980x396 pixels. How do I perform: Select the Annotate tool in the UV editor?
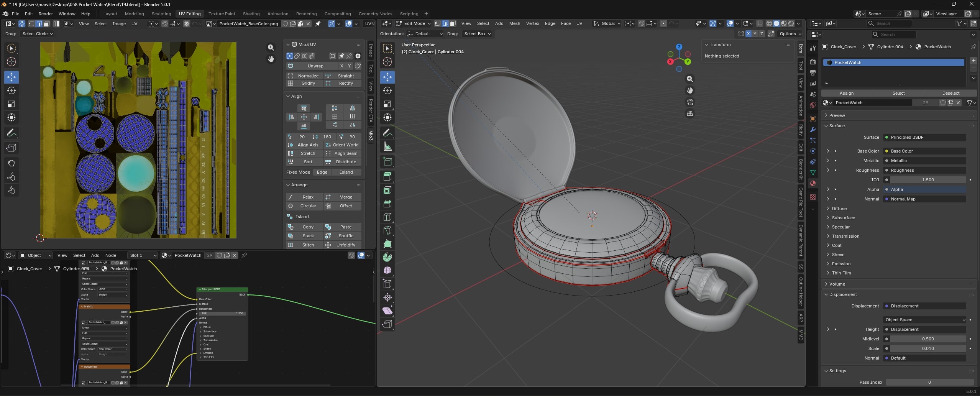point(11,133)
